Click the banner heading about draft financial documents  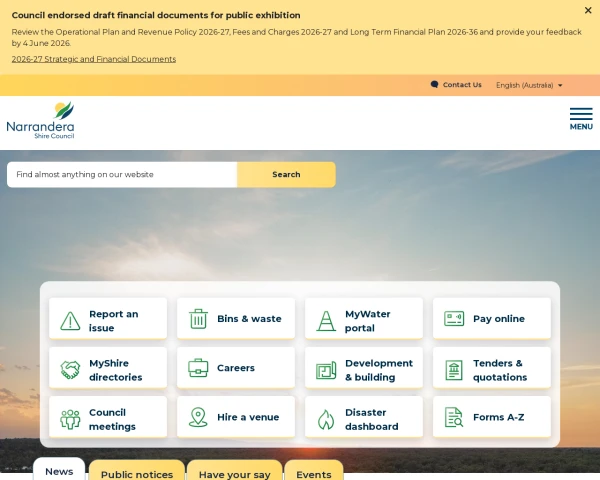(156, 15)
